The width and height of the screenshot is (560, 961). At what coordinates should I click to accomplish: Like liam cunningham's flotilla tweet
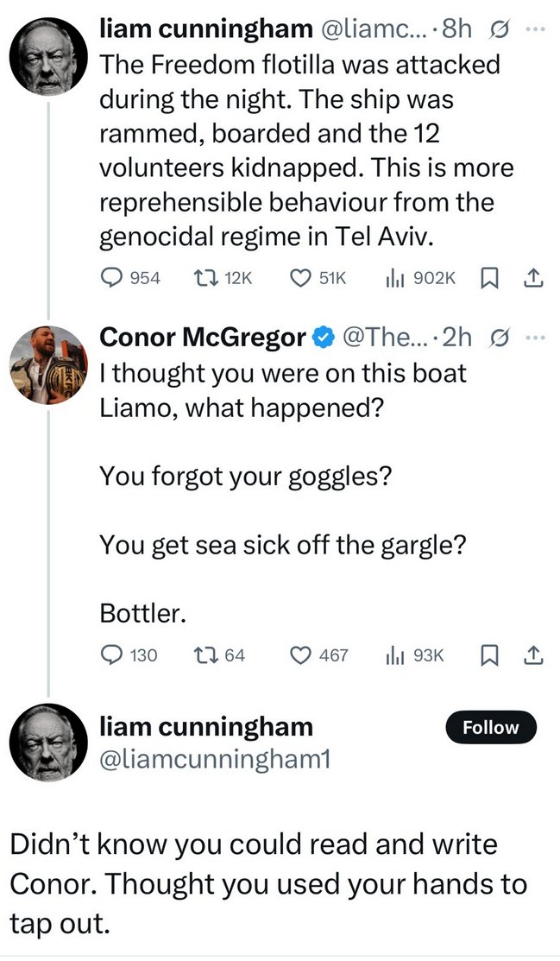click(x=300, y=277)
